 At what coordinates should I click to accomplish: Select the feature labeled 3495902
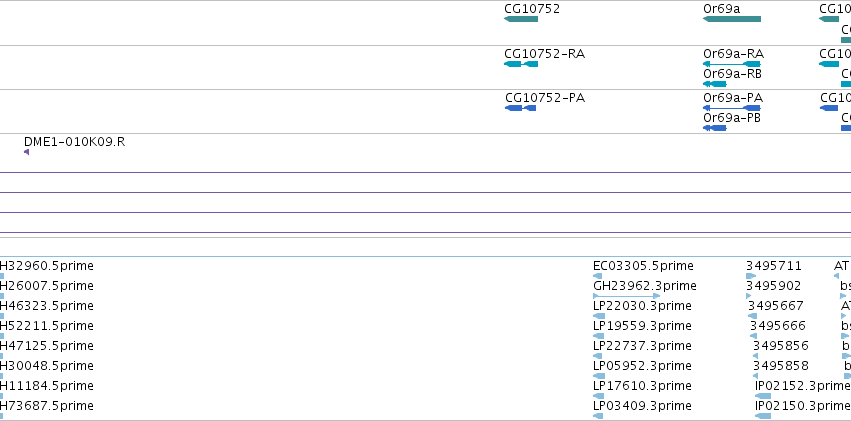[773, 286]
